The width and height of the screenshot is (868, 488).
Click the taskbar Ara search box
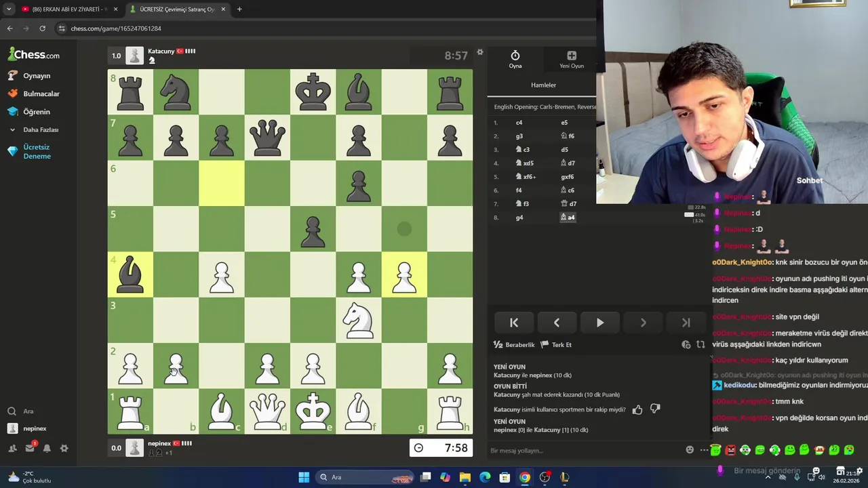[366, 477]
